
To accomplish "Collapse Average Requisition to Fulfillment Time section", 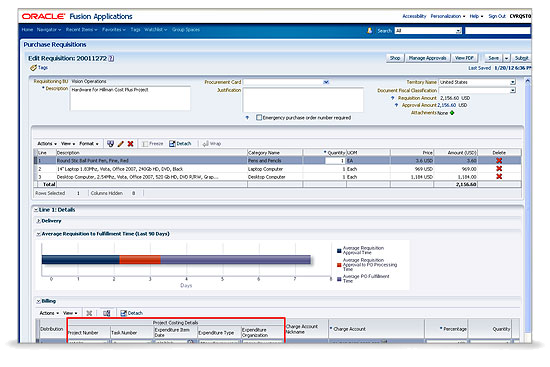I will pos(39,234).
